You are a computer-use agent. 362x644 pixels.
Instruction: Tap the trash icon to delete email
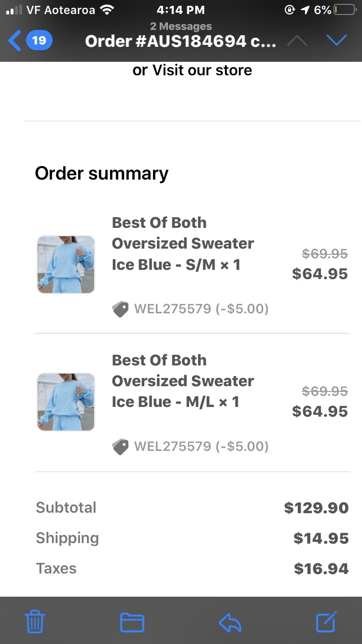pyautogui.click(x=35, y=622)
